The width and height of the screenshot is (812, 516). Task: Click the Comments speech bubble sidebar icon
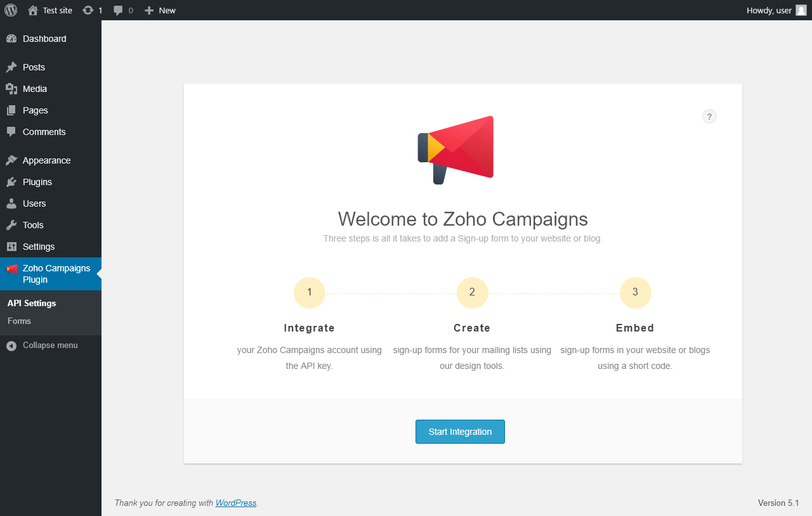coord(11,132)
